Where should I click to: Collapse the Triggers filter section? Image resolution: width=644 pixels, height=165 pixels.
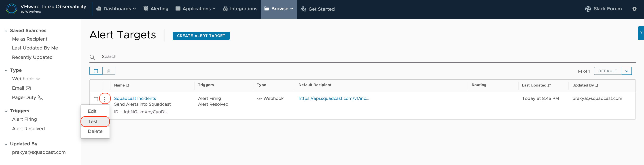[6, 111]
